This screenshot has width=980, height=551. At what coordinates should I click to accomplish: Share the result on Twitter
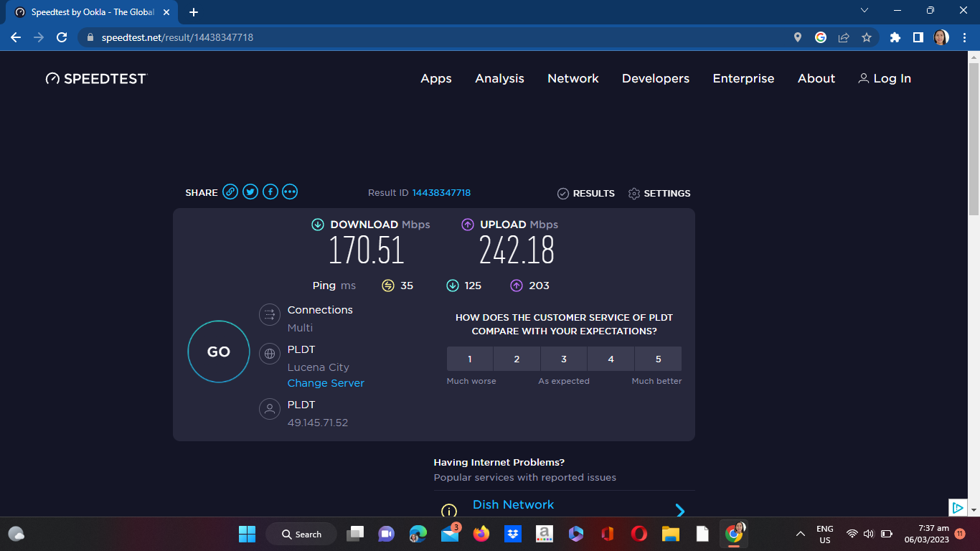pyautogui.click(x=250, y=192)
